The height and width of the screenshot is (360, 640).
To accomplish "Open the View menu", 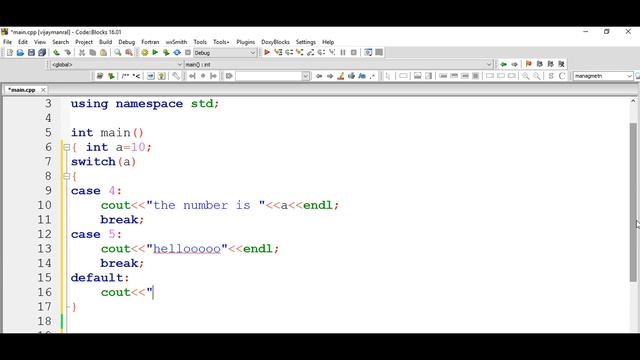I will coord(40,42).
